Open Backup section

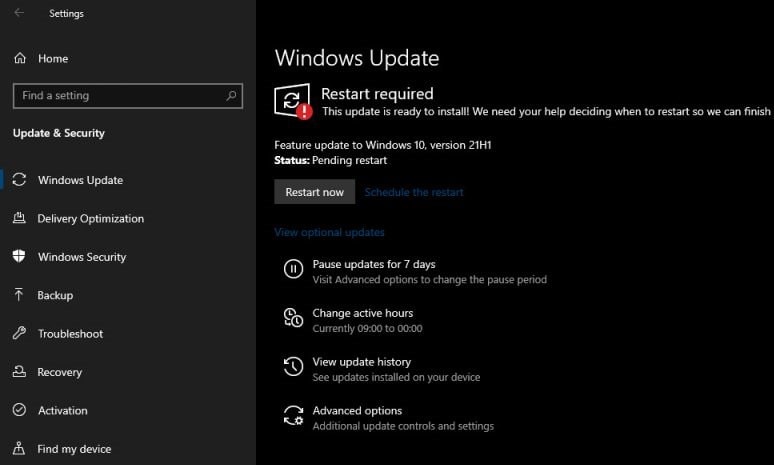(55, 295)
